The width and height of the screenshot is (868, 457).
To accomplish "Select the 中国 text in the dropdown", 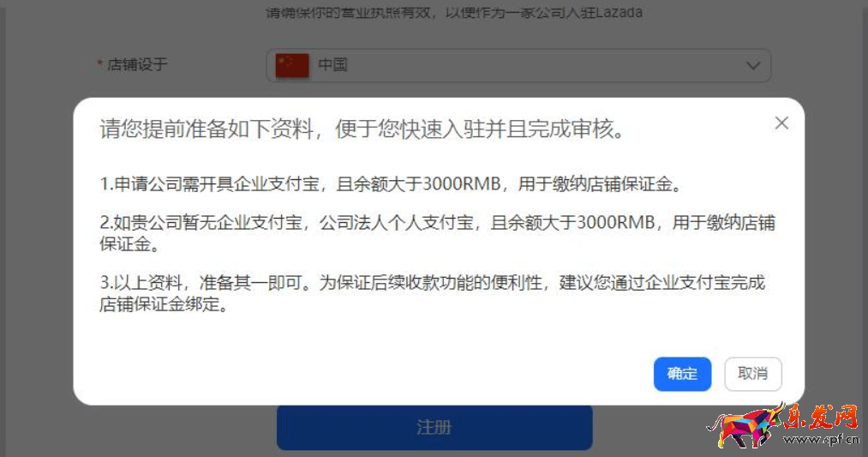I will tap(332, 65).
